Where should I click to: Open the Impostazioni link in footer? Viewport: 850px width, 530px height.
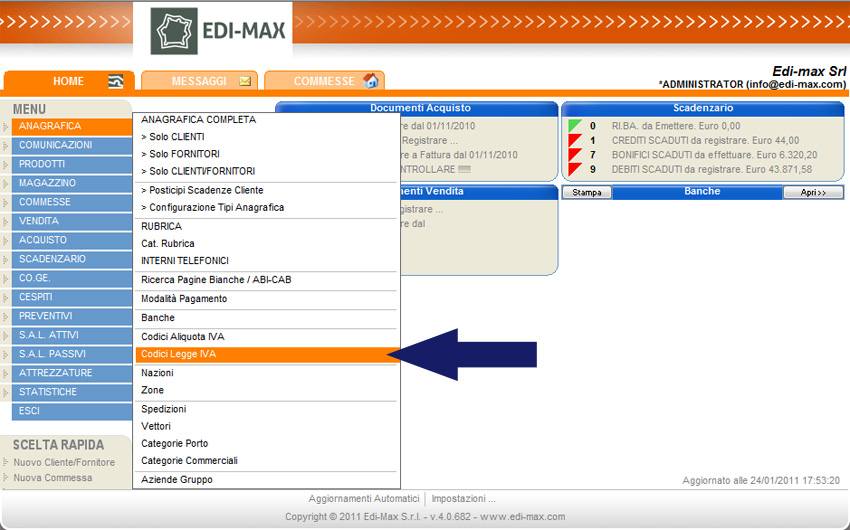(463, 498)
